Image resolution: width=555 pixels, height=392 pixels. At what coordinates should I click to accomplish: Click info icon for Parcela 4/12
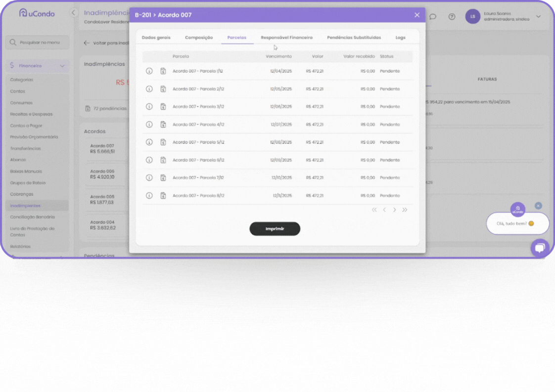click(149, 125)
